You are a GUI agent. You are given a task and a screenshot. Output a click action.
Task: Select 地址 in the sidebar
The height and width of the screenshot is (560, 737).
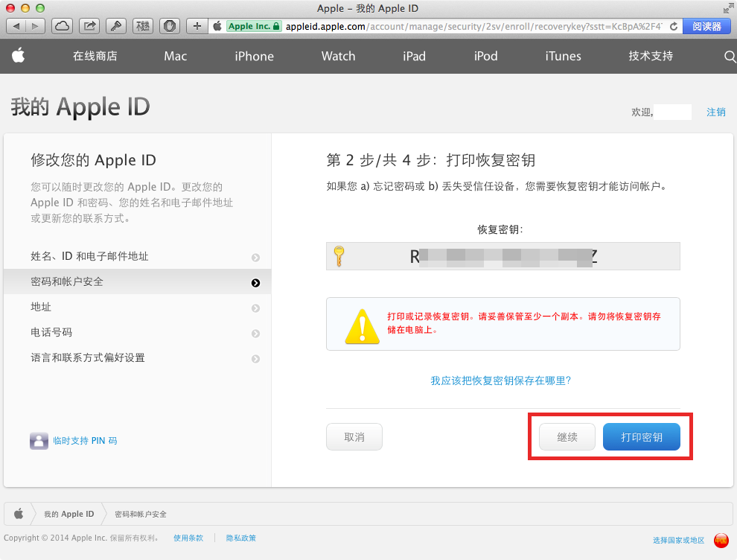pos(137,307)
